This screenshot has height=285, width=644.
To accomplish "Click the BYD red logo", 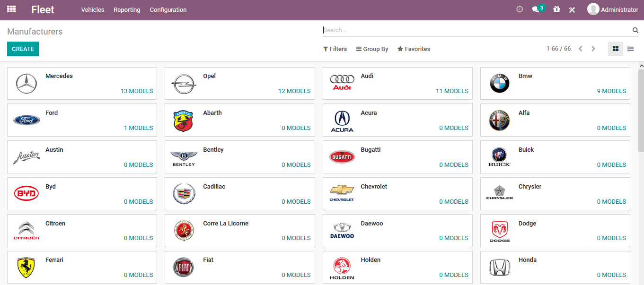I will [26, 193].
